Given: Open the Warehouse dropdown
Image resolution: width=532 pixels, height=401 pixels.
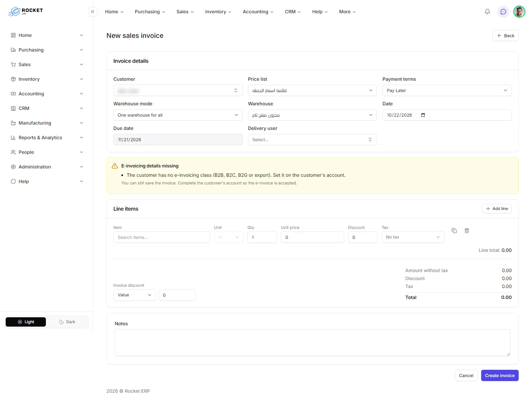Looking at the screenshot, I should coord(313,115).
